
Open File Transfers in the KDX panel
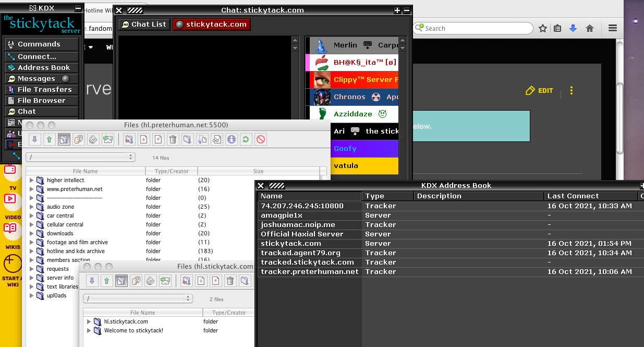click(42, 90)
